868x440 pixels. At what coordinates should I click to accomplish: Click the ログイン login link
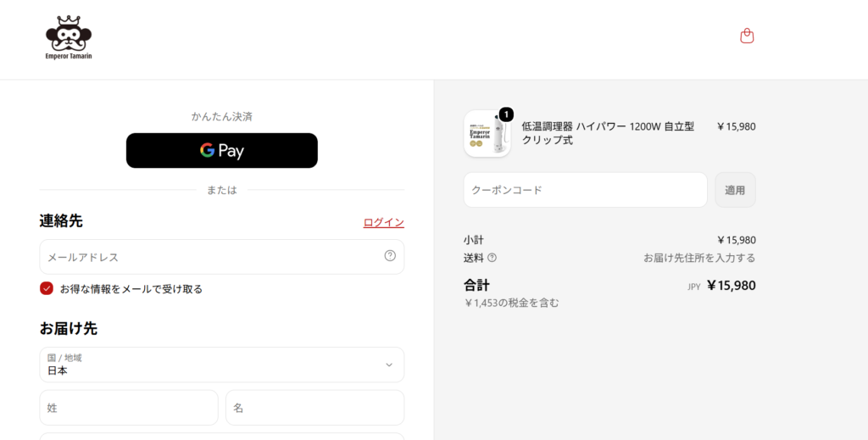[384, 222]
